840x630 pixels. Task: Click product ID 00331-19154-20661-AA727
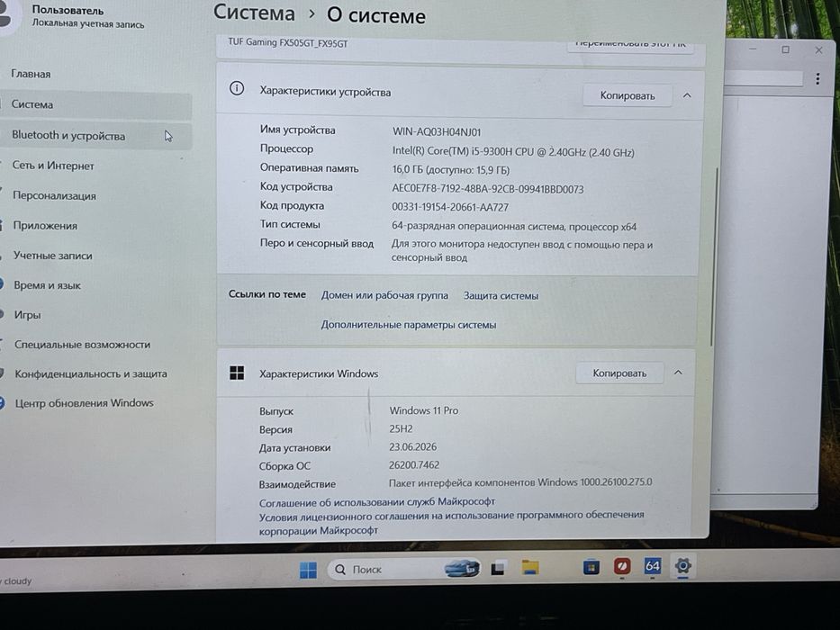[450, 207]
